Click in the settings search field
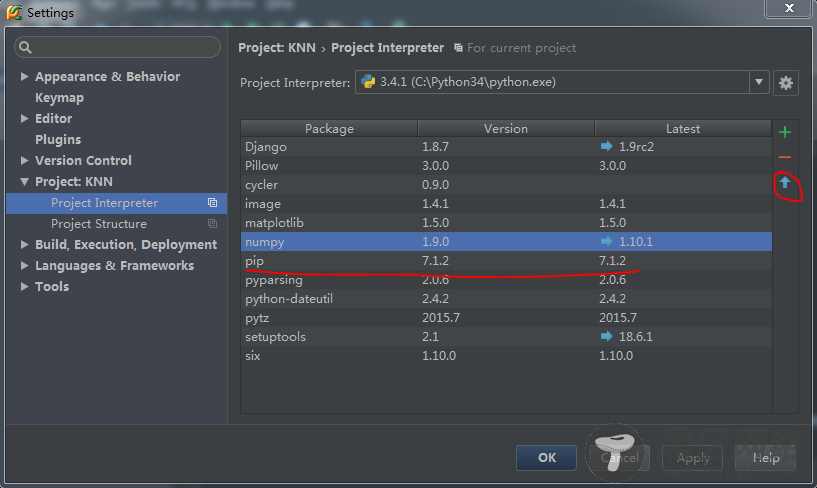This screenshot has width=817, height=488. tap(117, 47)
